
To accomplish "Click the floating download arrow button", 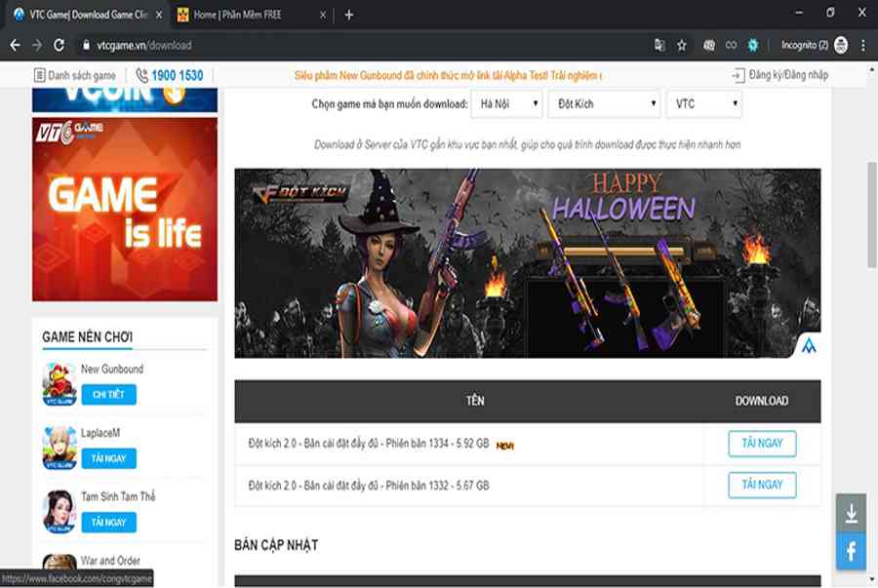I will click(x=851, y=513).
